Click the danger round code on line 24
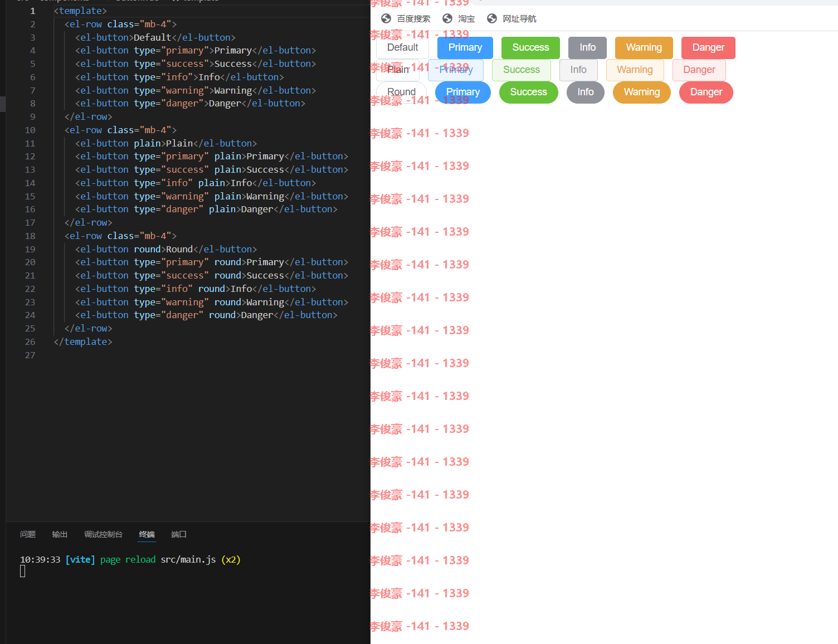Screen dimensions: 838x644 [206, 315]
